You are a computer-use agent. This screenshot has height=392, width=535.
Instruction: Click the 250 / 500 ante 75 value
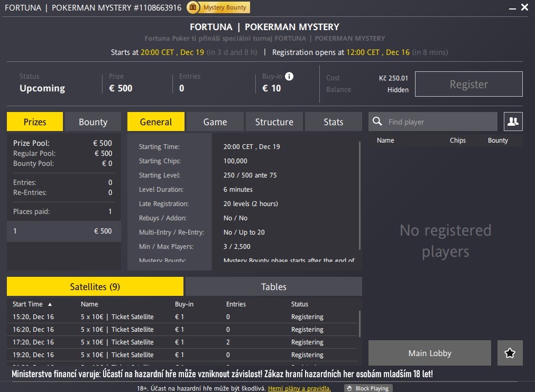point(250,175)
